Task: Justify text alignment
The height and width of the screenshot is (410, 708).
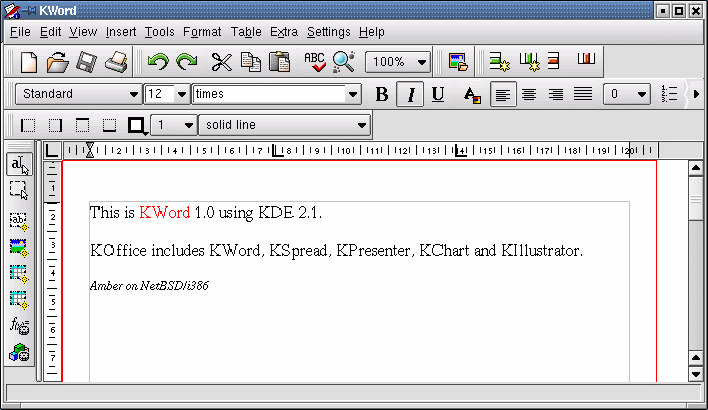Action: (583, 94)
